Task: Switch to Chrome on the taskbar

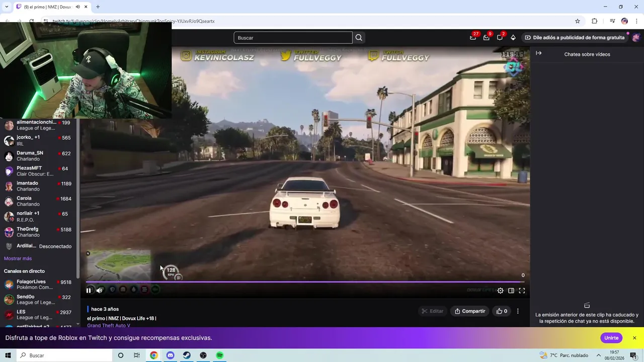Action: (x=153, y=355)
